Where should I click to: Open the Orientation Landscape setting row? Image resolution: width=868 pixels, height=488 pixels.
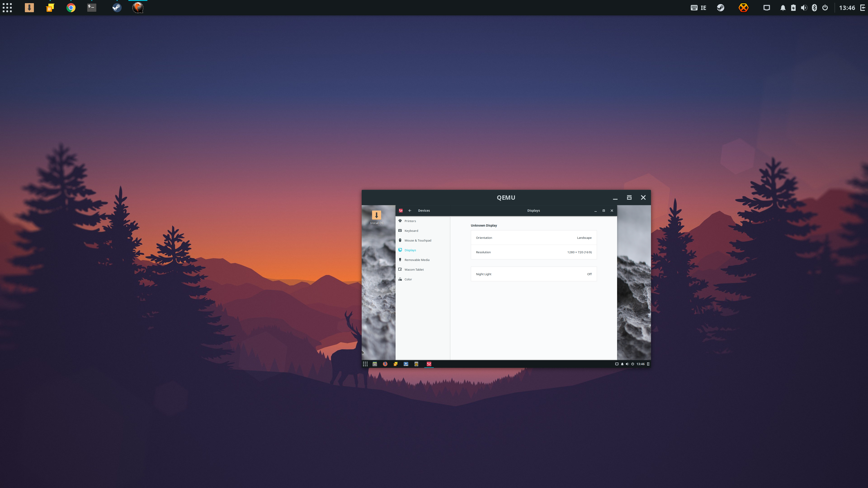click(x=534, y=238)
